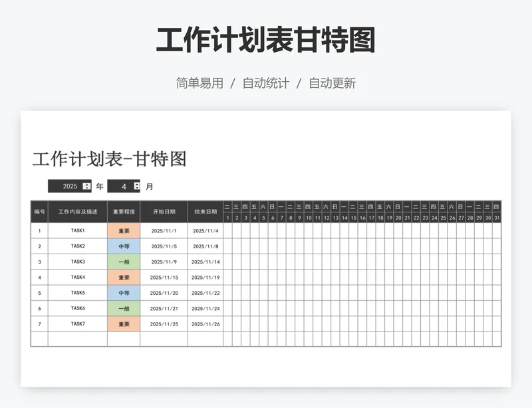Select the 编号 column header
The image size is (532, 408).
(39, 210)
